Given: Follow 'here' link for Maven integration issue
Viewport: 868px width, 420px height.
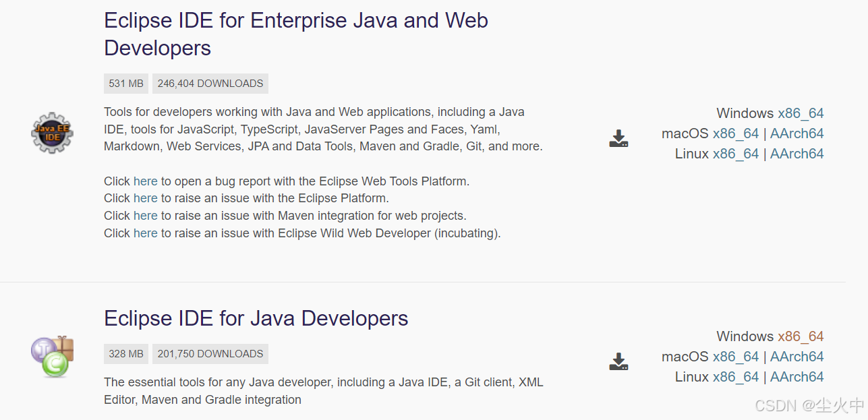Looking at the screenshot, I should [x=145, y=216].
